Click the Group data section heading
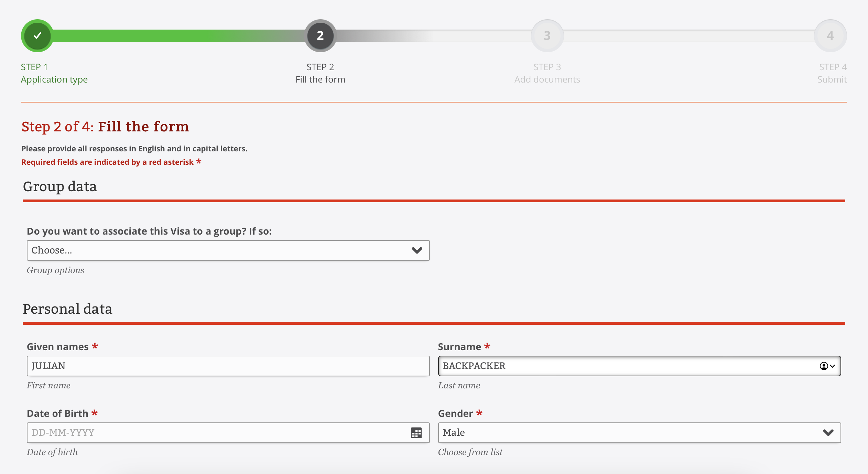 pos(60,186)
